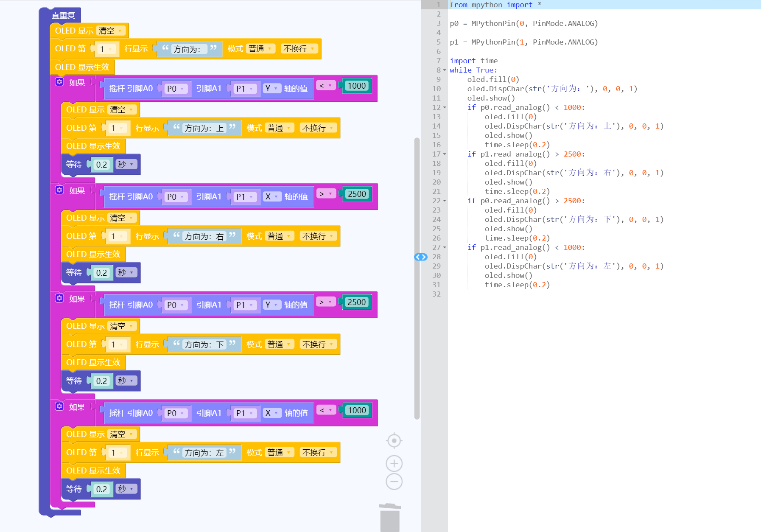Zoom out with the minus icon
The image size is (761, 532).
tap(394, 482)
